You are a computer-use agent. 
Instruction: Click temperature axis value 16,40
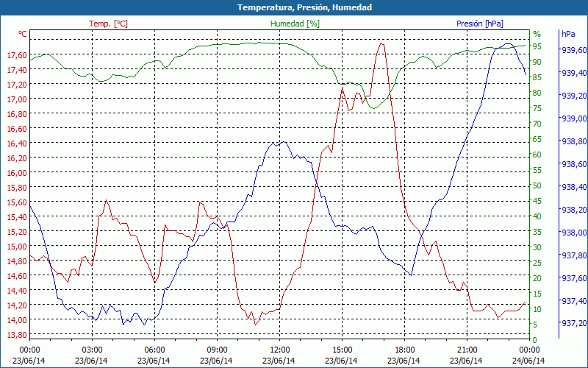click(17, 144)
